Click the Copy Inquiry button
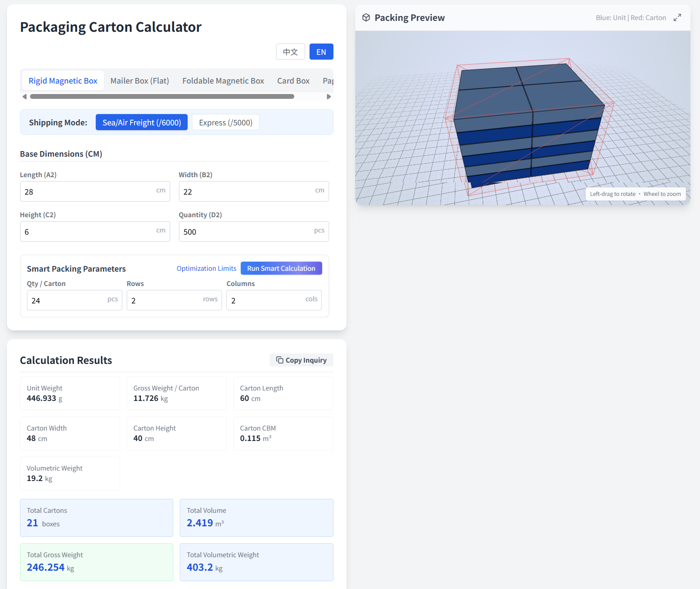Viewport: 700px width, 589px height. tap(301, 360)
